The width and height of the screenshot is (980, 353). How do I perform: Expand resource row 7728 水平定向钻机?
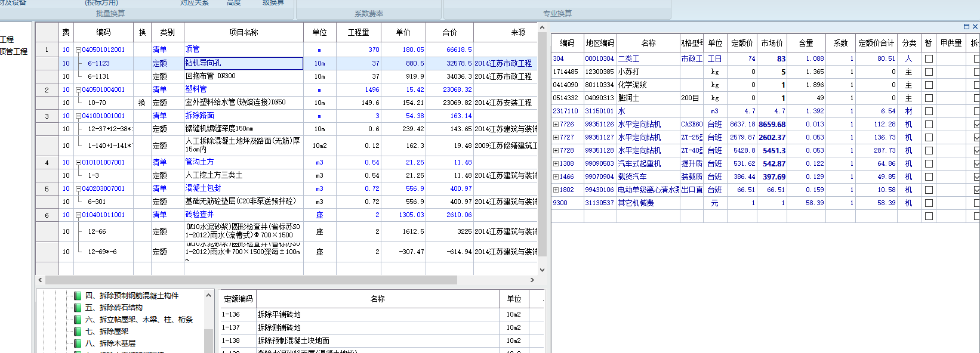(556, 151)
